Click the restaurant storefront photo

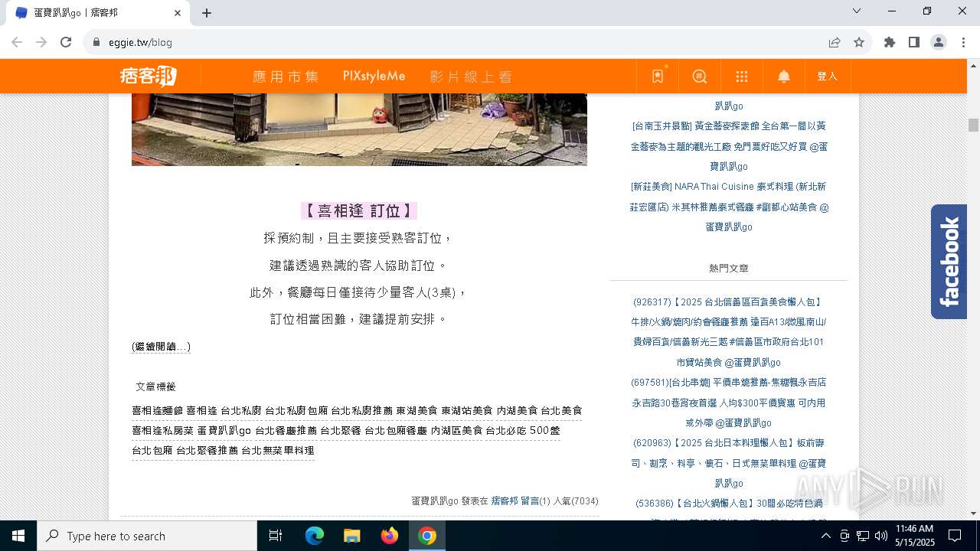[359, 129]
